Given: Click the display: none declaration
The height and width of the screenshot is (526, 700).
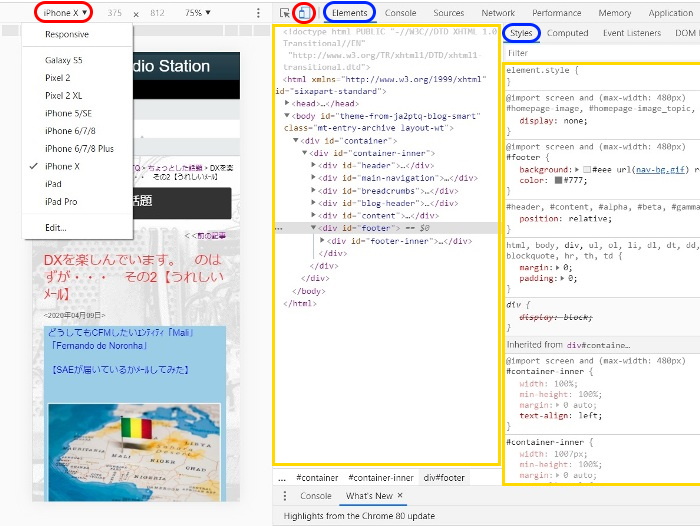Looking at the screenshot, I should (x=553, y=121).
